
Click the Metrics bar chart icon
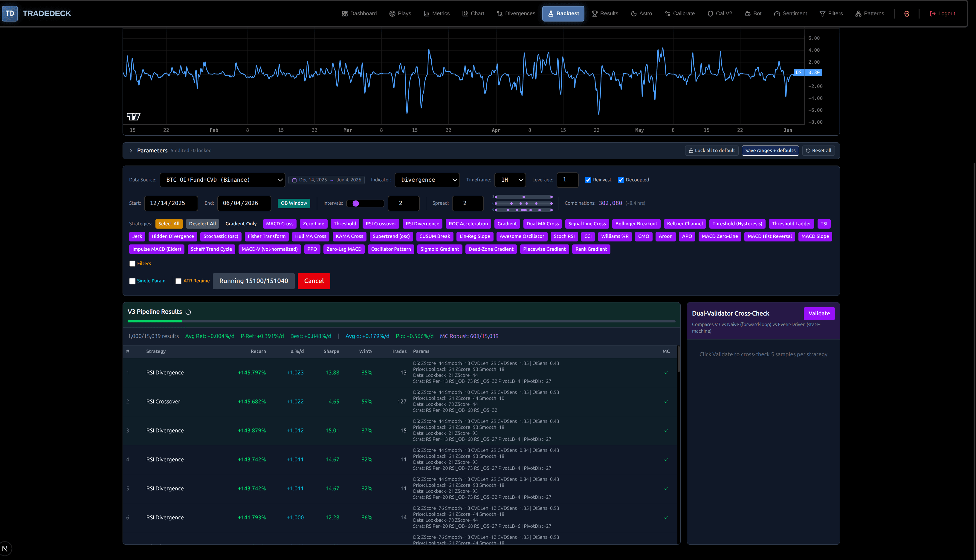coord(427,13)
